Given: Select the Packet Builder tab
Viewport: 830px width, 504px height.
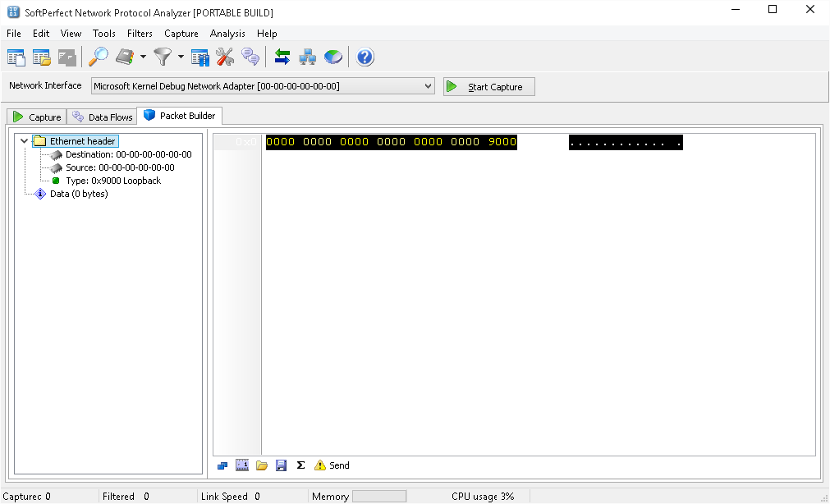Looking at the screenshot, I should point(180,116).
